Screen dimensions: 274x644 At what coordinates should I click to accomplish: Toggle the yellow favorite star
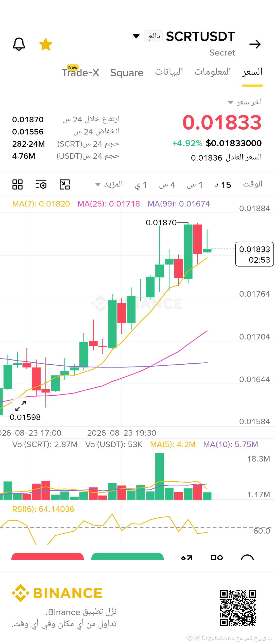(46, 44)
